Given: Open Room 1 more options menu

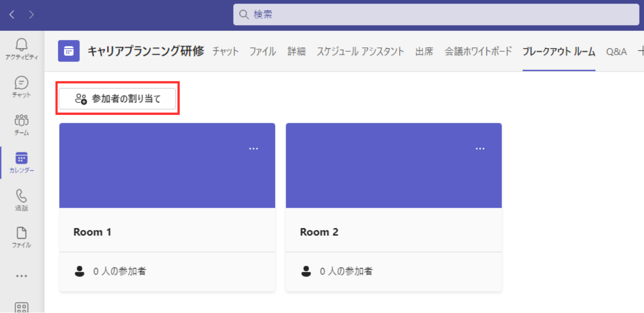Looking at the screenshot, I should [x=253, y=149].
